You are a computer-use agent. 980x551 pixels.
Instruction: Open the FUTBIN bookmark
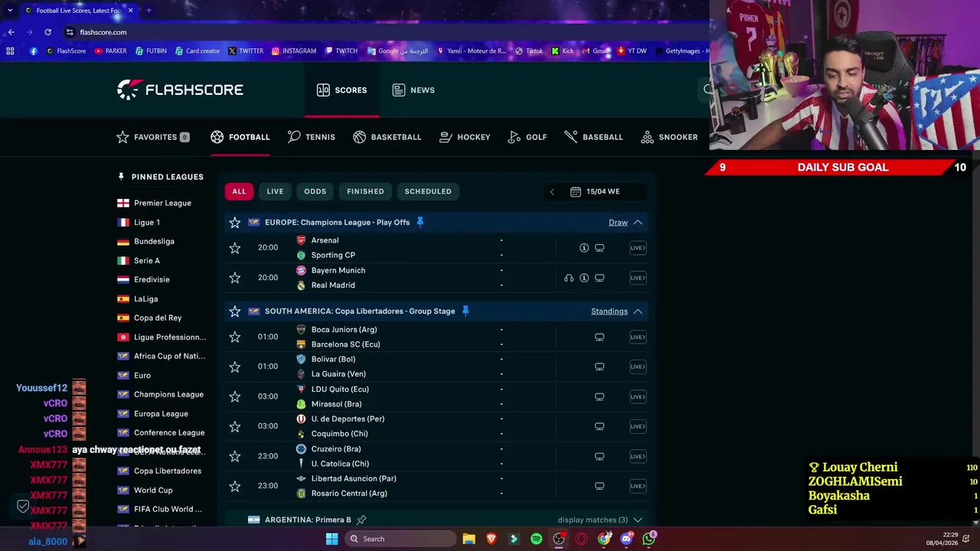pos(151,51)
